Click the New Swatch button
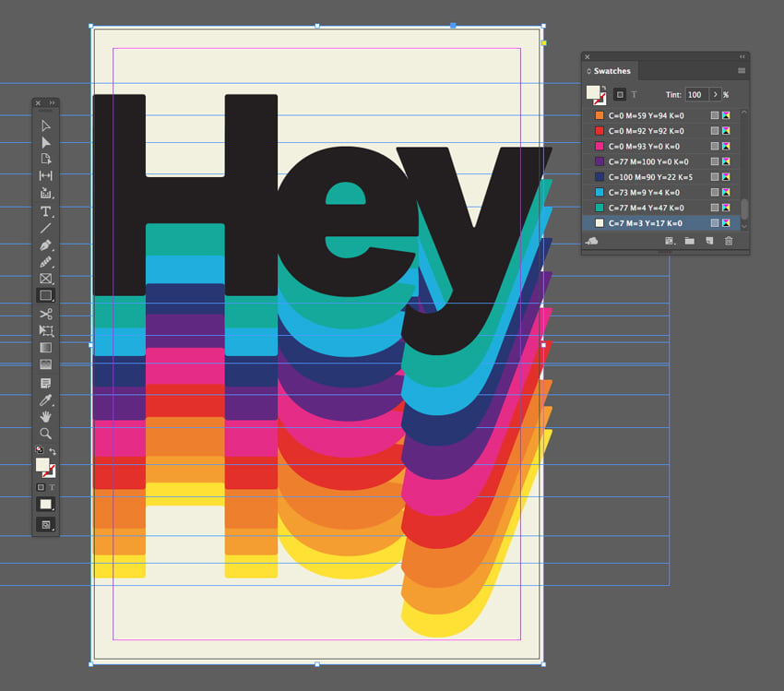This screenshot has width=784, height=691. pos(709,241)
